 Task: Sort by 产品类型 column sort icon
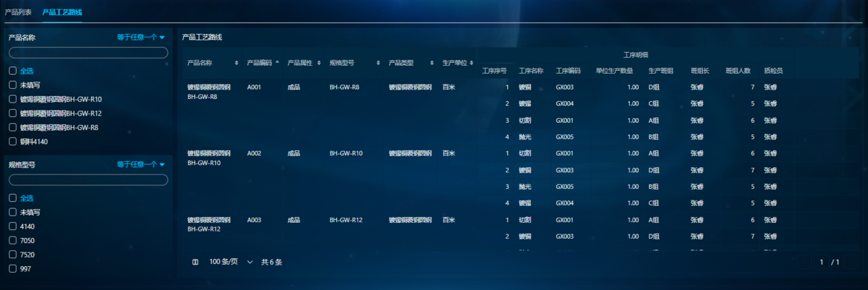pos(433,63)
